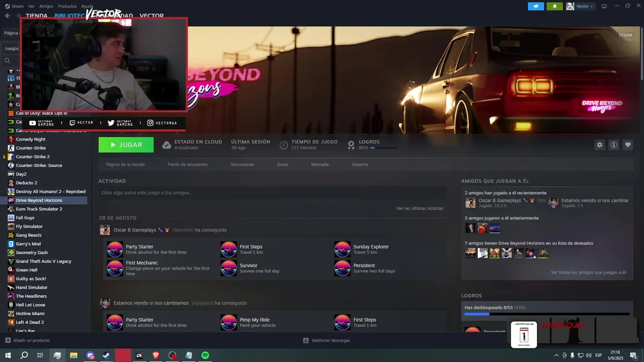Viewport: 644px width, 362px height.
Task: Open the TIENDA tab
Action: coord(37,16)
